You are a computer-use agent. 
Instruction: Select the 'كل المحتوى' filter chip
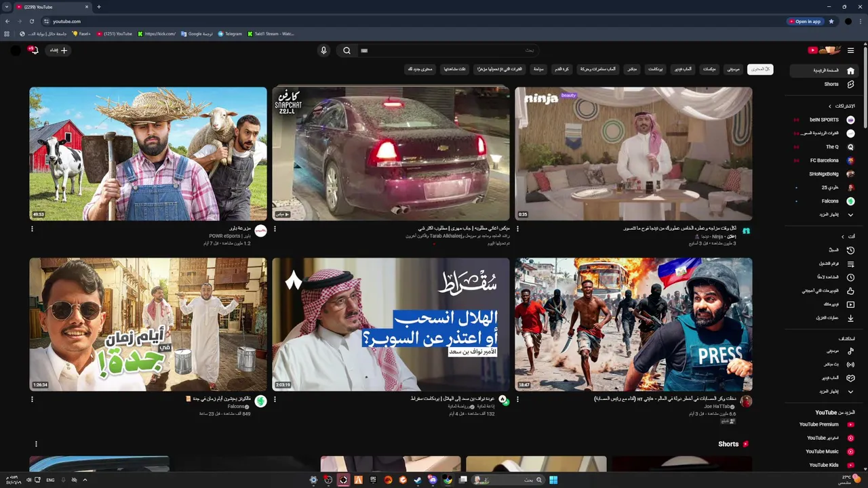760,69
